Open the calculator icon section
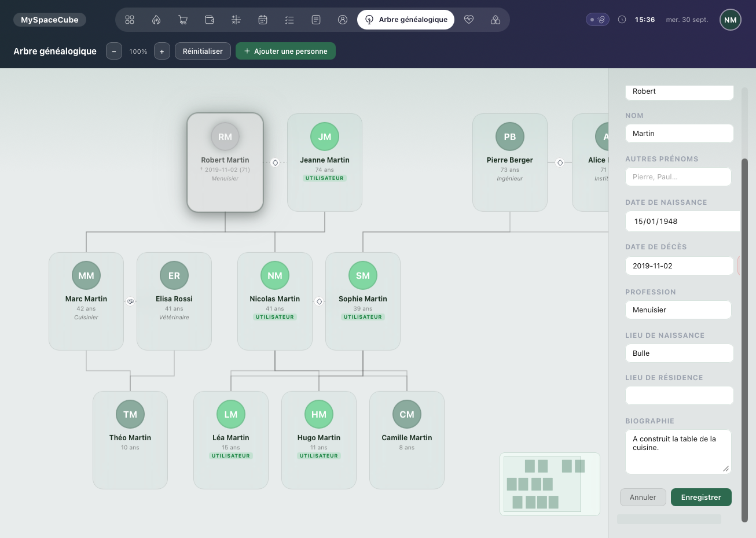Image resolution: width=756 pixels, height=538 pixels. (236, 20)
